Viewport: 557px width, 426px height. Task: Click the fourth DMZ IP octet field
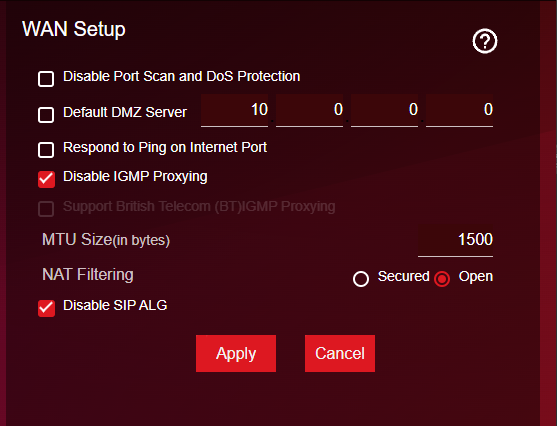(459, 110)
